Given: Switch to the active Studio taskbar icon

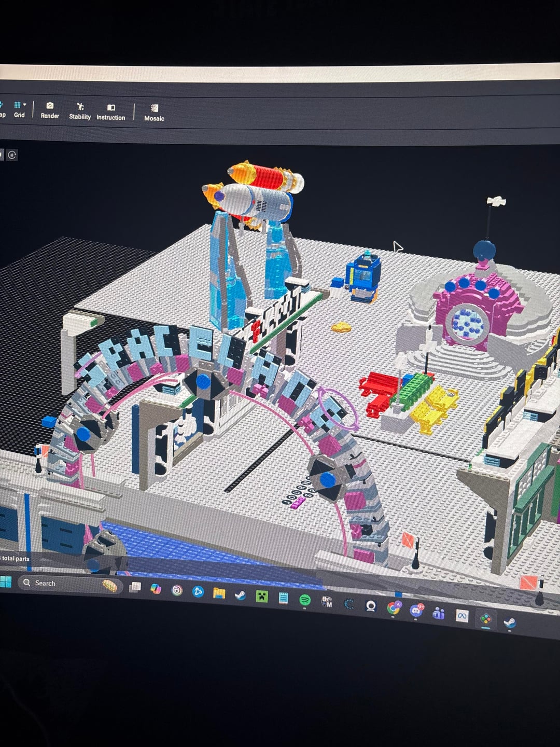Looking at the screenshot, I should point(486,619).
